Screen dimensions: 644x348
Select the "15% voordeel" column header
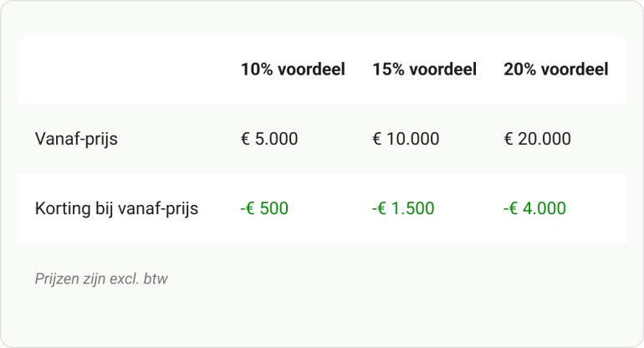tap(424, 69)
